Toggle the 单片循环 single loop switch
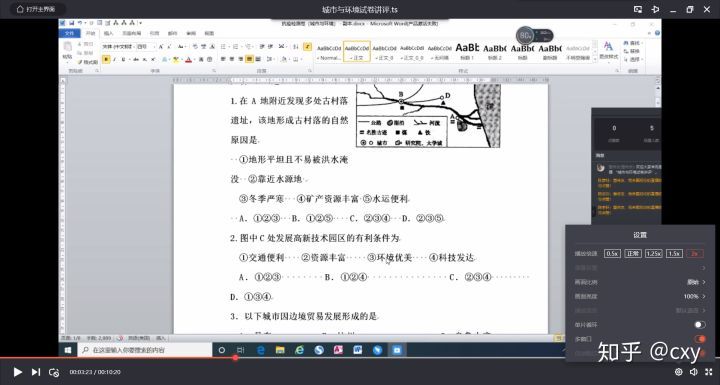The image size is (720, 385). [699, 325]
